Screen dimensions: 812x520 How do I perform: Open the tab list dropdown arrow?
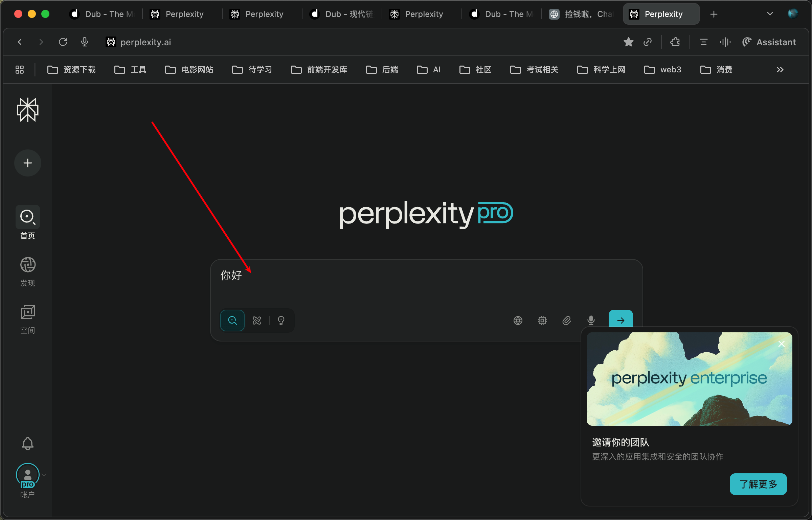click(770, 14)
